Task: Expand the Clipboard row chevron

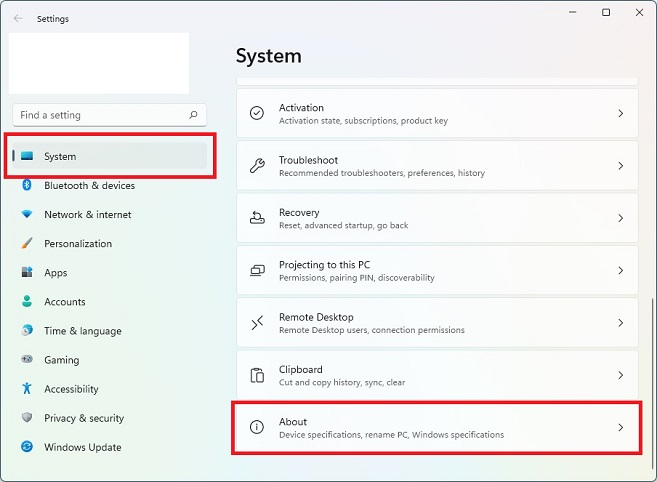Action: tap(621, 375)
